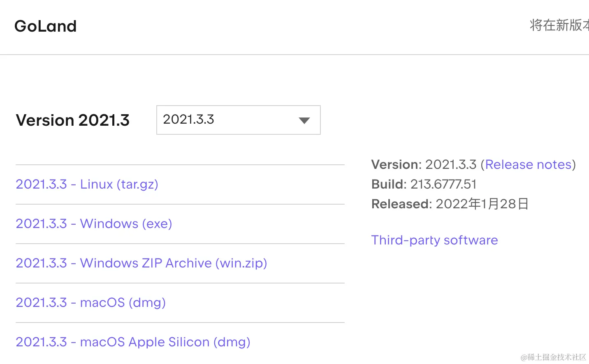Click the release date 2022年1月28日

click(482, 204)
